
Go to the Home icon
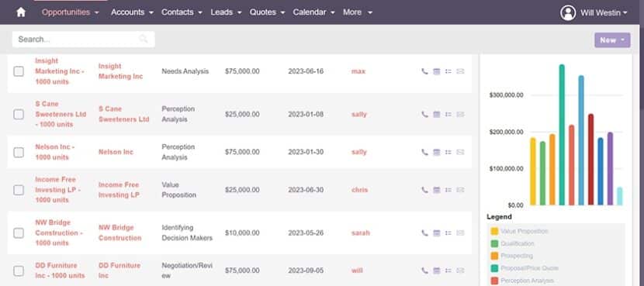point(21,12)
